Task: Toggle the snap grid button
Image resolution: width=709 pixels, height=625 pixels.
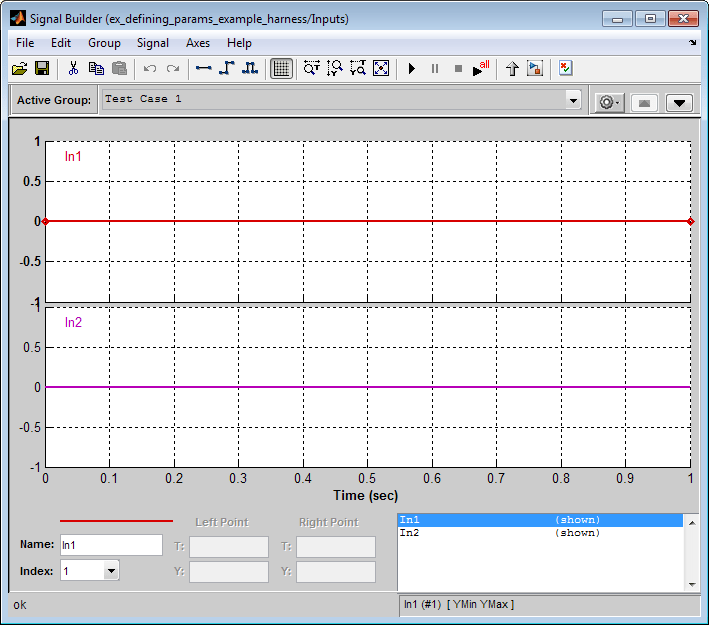Action: [x=281, y=69]
